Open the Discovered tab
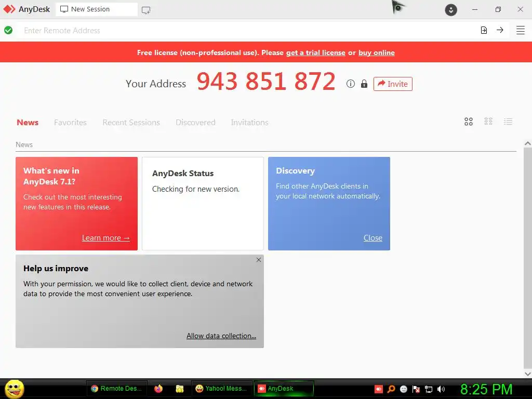The height and width of the screenshot is (399, 532). 195,123
